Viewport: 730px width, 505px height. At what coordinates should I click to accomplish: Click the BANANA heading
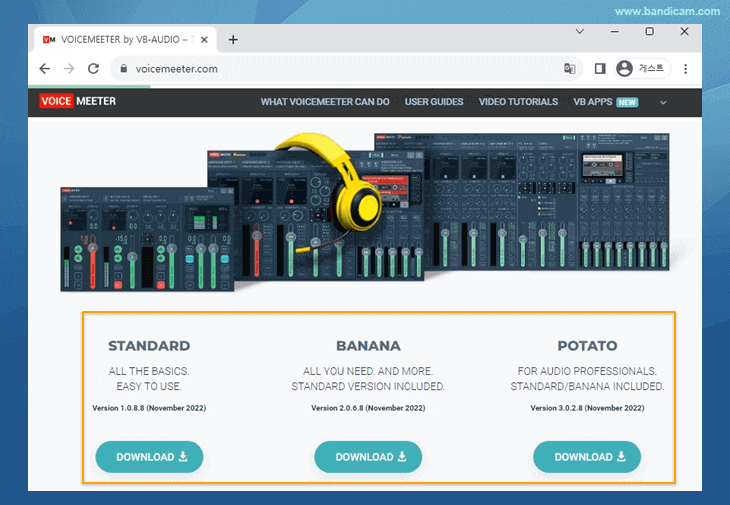click(x=368, y=346)
